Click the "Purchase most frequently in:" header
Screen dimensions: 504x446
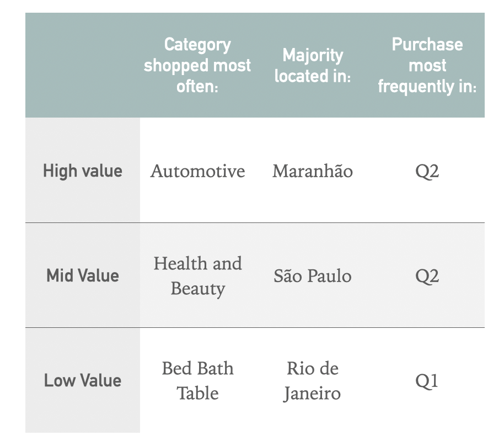click(x=427, y=65)
